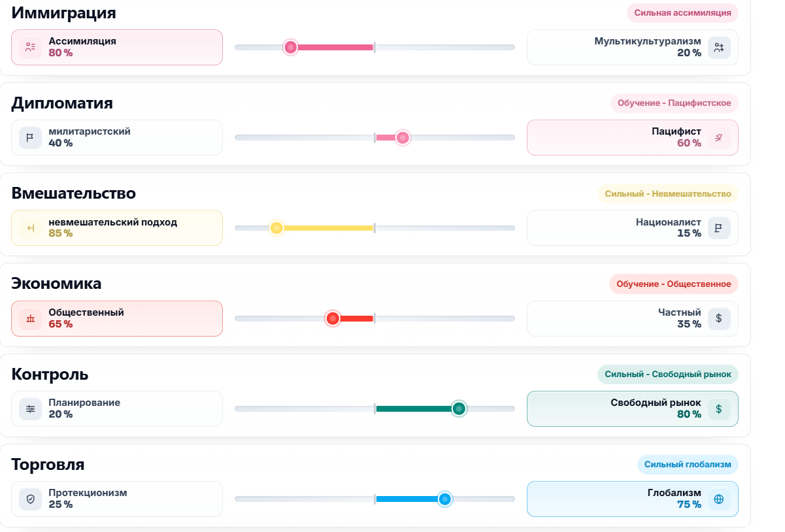
Task: Click the Глобализм globe icon
Action: coord(719,499)
